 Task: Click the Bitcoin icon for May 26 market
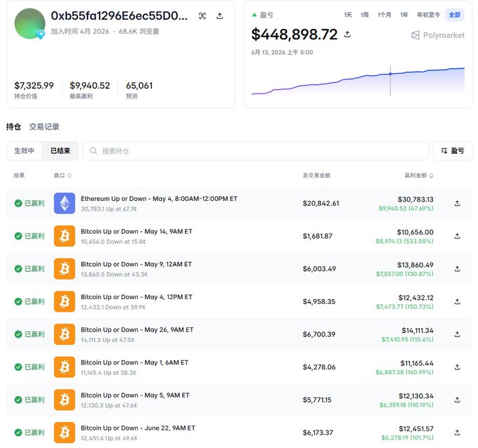point(65,334)
